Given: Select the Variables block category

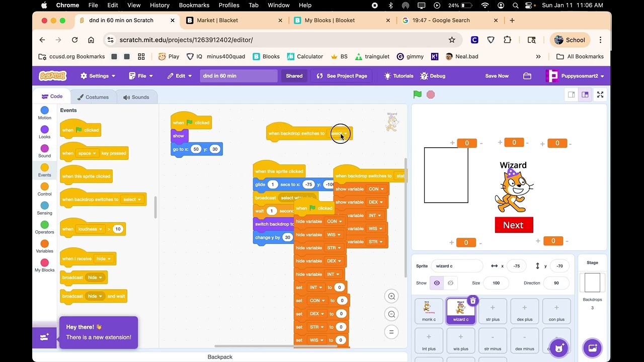Looking at the screenshot, I should tap(44, 246).
